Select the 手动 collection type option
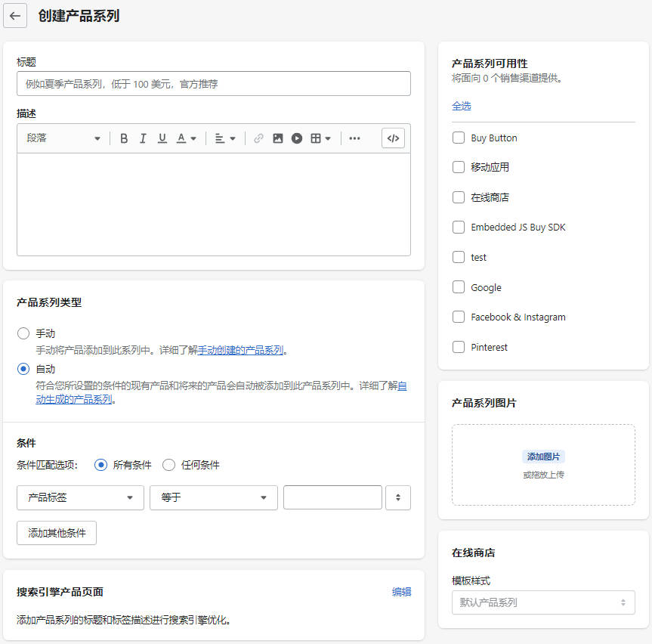Image resolution: width=652 pixels, height=644 pixels. [24, 333]
